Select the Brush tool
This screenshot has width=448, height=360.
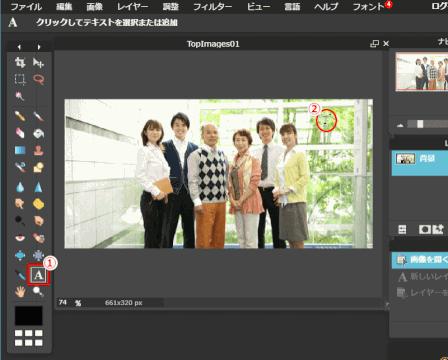pyautogui.click(x=38, y=116)
